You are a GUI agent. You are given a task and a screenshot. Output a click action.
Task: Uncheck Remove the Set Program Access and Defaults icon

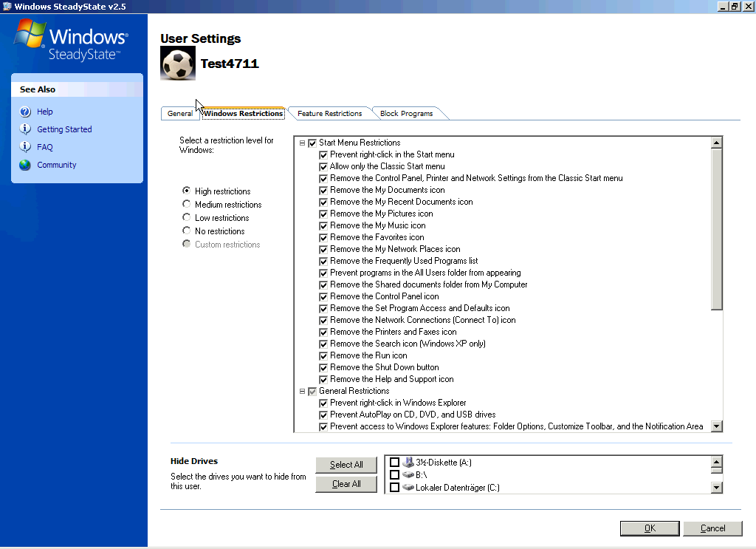pos(323,308)
